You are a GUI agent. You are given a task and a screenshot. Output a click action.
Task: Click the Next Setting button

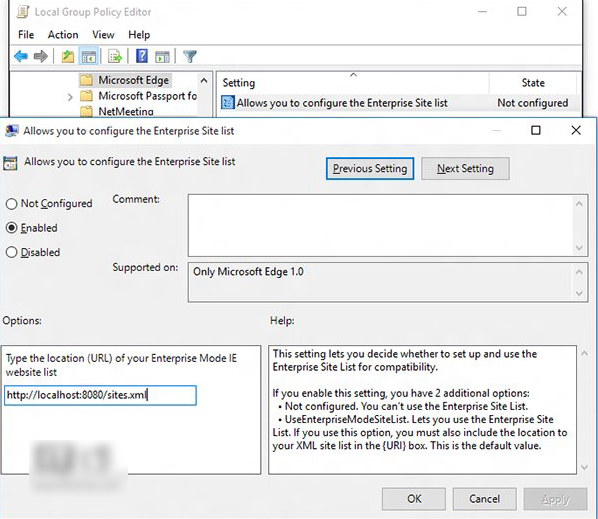point(465,169)
